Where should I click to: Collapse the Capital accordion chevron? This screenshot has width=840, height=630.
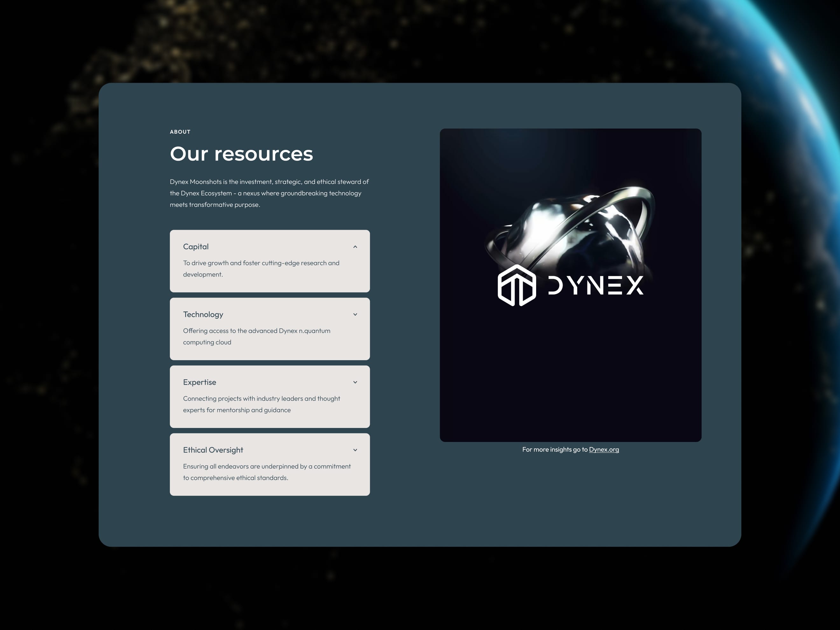[x=355, y=247]
